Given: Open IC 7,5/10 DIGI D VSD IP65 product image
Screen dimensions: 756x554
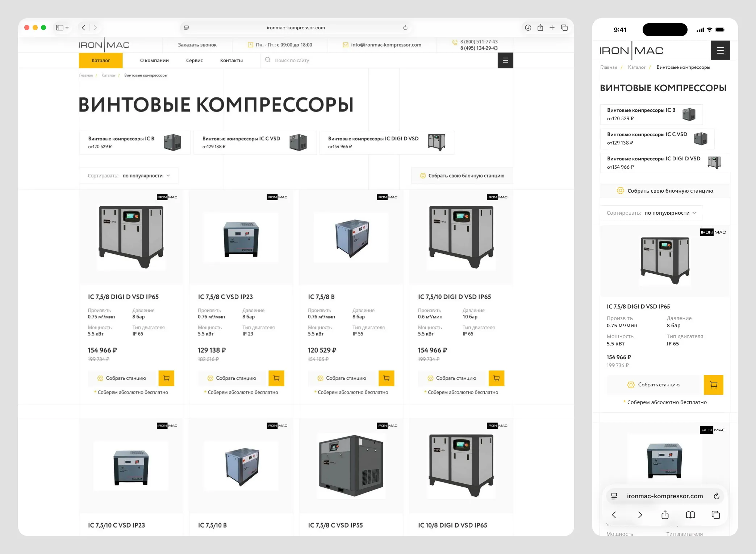Looking at the screenshot, I should [x=461, y=237].
